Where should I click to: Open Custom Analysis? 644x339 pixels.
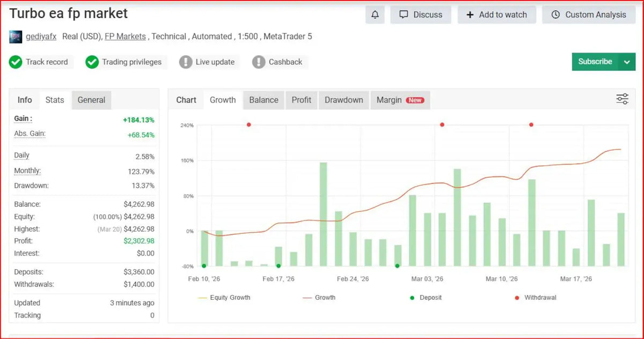coord(589,14)
